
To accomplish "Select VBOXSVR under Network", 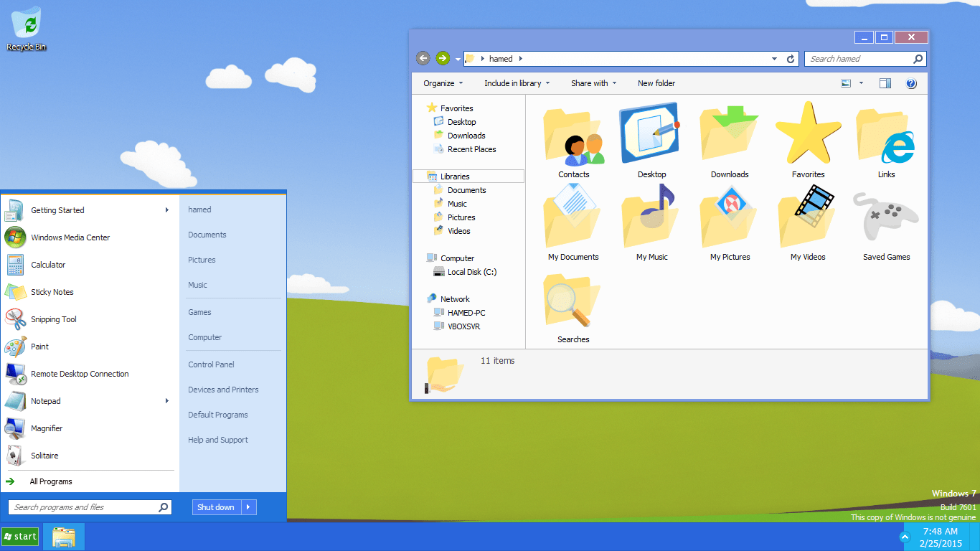I will 463,326.
